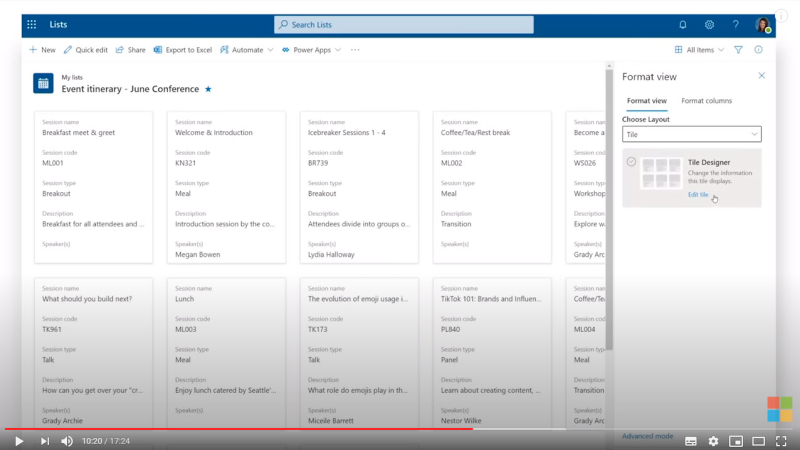
Task: Click session code KN321
Action: pos(185,163)
